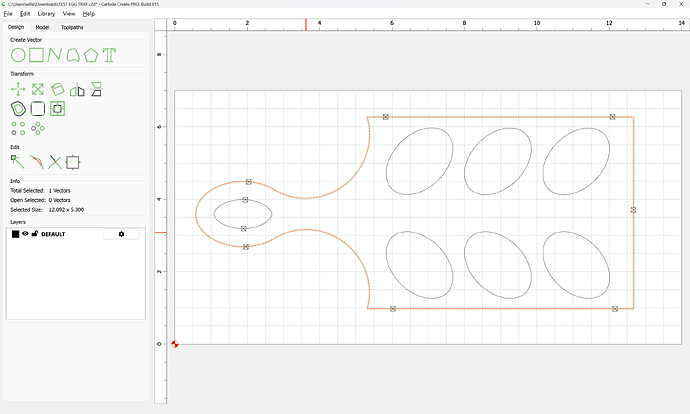Toggle visibility eye of DEFAULT layer

[x=25, y=234]
